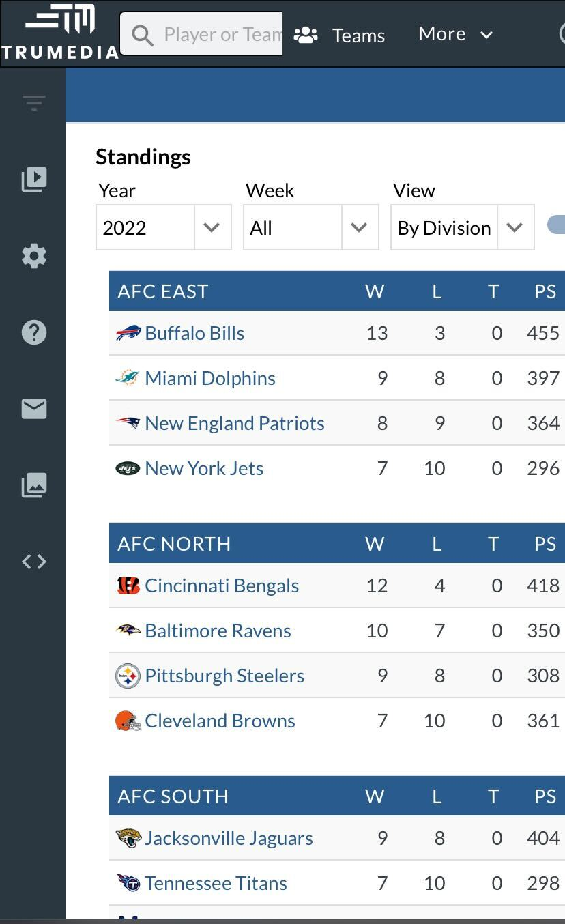
Task: Open the By Division view dropdown
Action: [x=462, y=228]
